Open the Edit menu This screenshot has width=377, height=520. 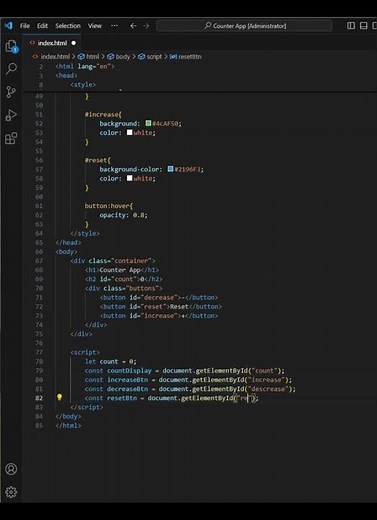click(42, 26)
